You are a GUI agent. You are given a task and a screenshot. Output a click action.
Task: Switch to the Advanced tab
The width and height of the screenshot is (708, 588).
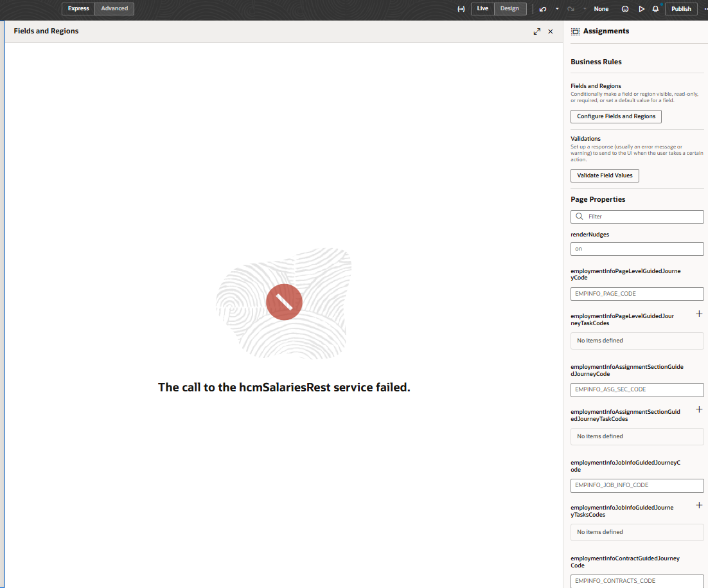coord(114,8)
